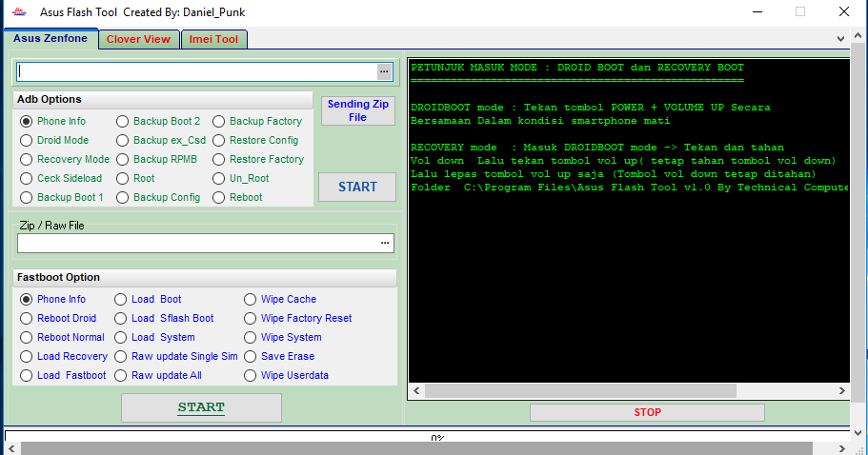Image resolution: width=868 pixels, height=455 pixels.
Task: Choose Backup Boot 1
Action: coord(61,197)
